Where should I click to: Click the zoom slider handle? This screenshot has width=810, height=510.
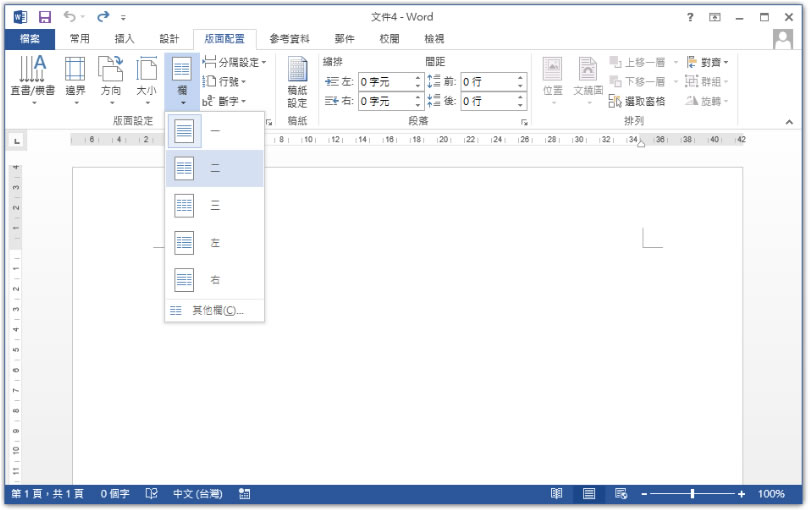[692, 494]
